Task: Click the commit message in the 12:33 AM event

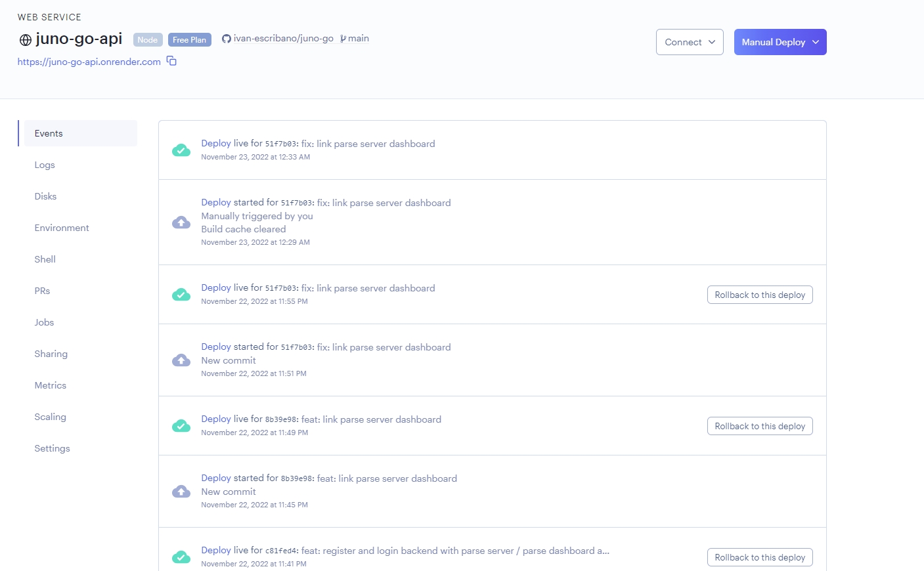Action: (368, 144)
